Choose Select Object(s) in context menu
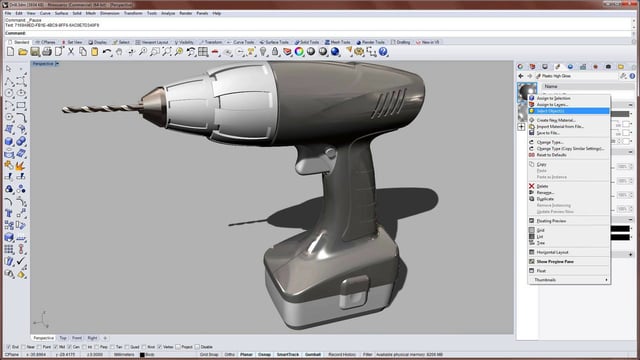 (x=569, y=111)
